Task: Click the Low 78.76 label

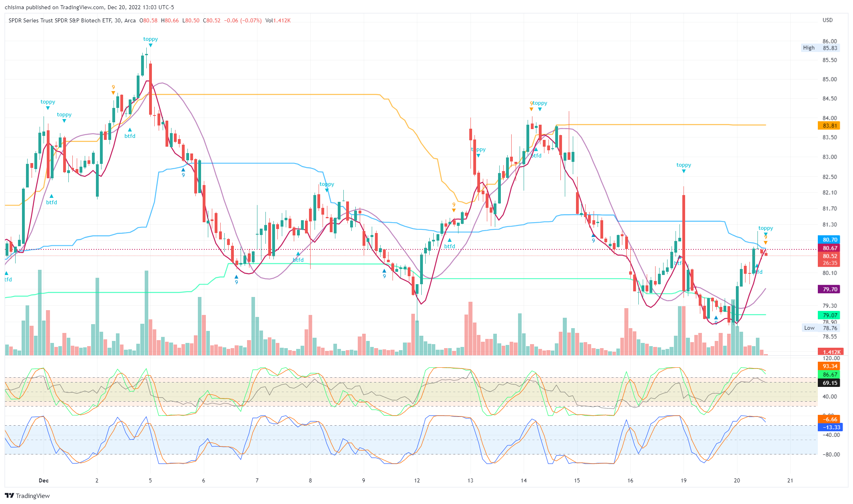Action: [820, 328]
